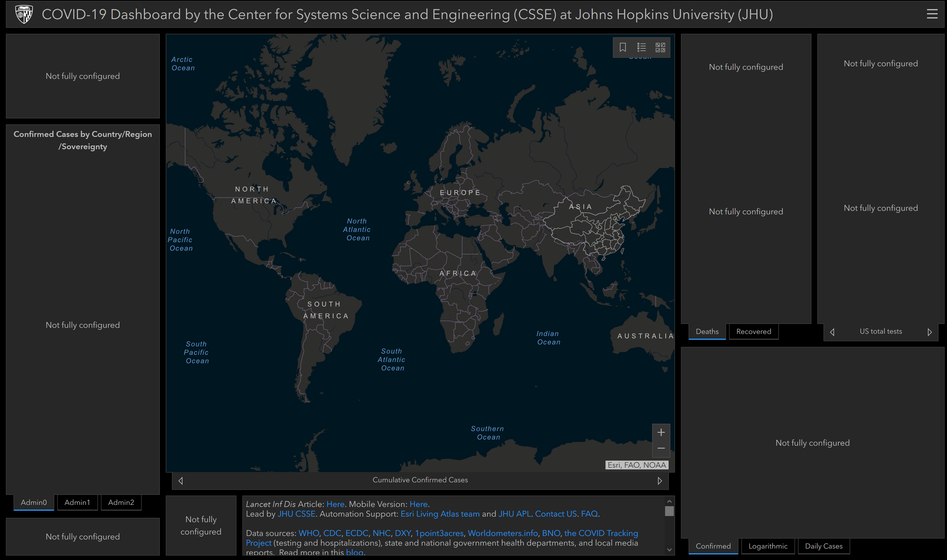Click the Southern Ocean map label
The height and width of the screenshot is (560, 947).
point(488,433)
